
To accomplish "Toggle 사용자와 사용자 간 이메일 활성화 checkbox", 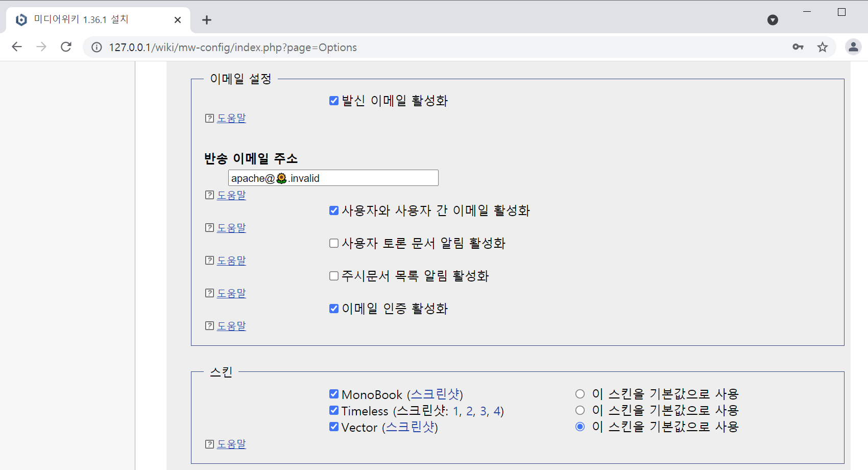I will click(x=334, y=210).
